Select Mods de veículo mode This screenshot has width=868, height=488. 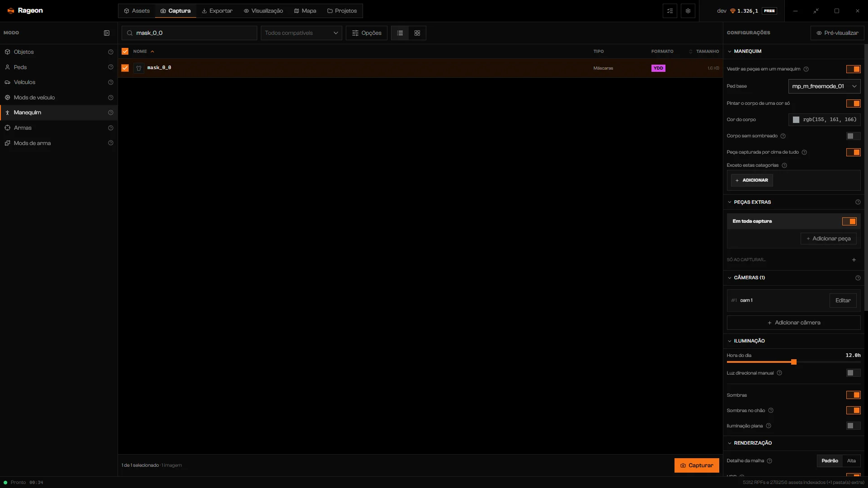coord(59,98)
